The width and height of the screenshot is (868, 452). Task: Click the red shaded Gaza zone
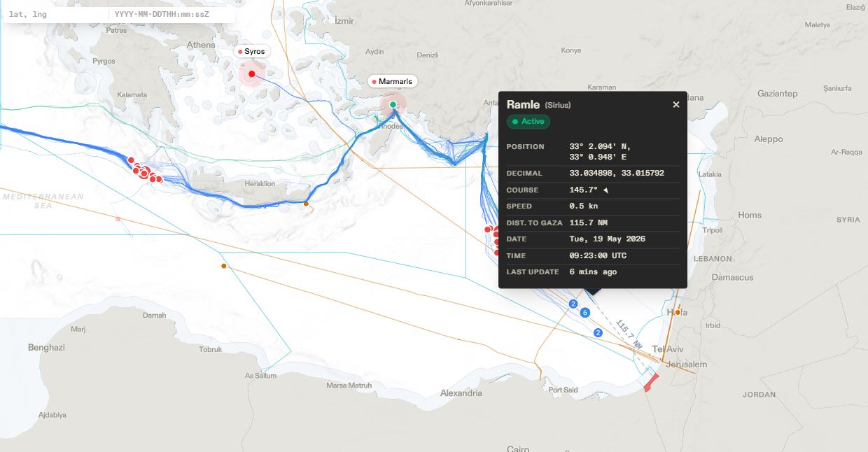coord(651,383)
